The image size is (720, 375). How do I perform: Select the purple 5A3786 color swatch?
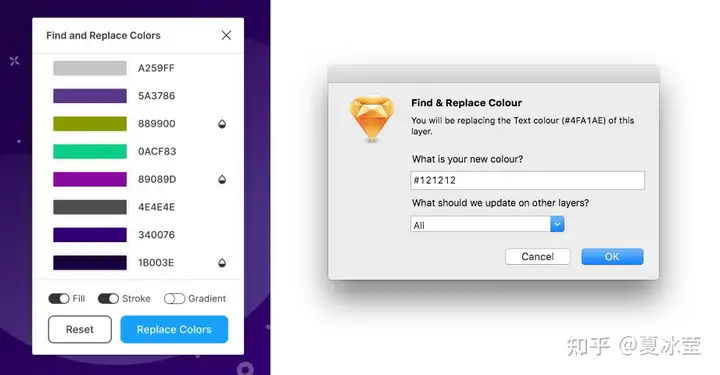coord(90,96)
